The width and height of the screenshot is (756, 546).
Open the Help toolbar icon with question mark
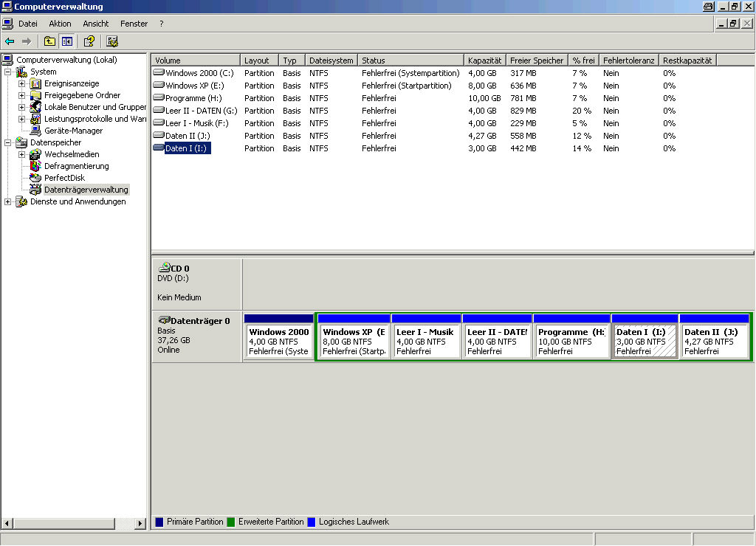click(x=89, y=41)
